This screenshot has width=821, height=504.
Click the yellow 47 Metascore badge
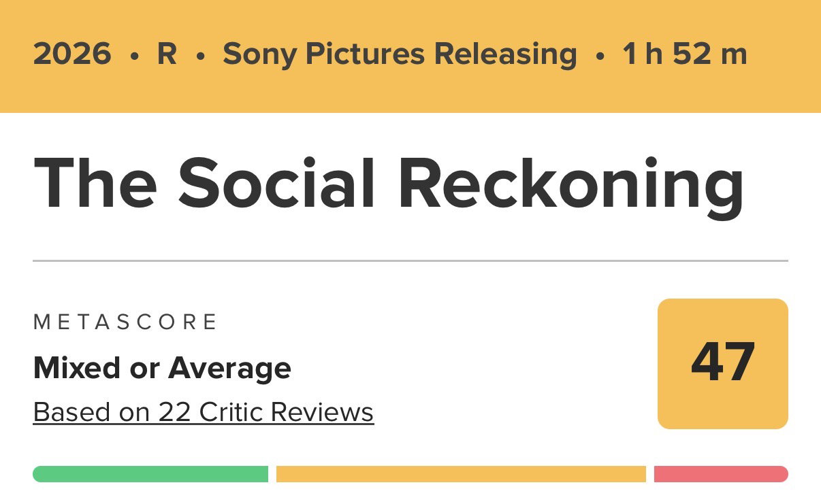(722, 364)
